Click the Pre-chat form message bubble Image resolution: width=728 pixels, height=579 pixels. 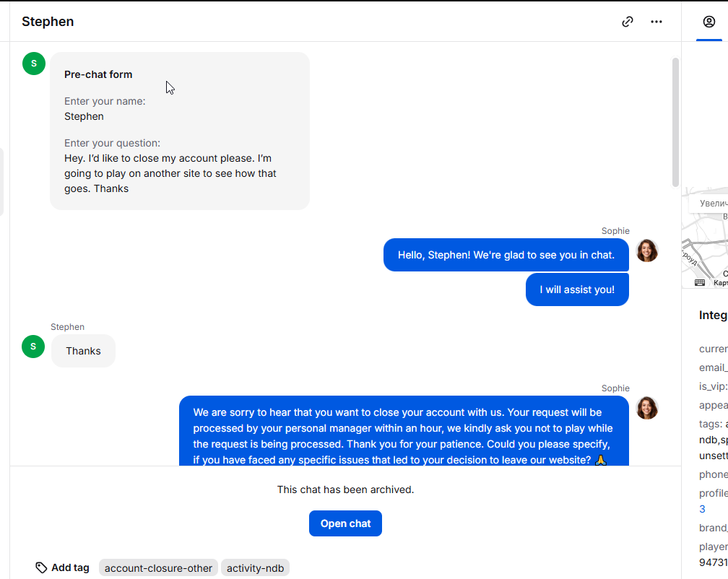point(180,131)
